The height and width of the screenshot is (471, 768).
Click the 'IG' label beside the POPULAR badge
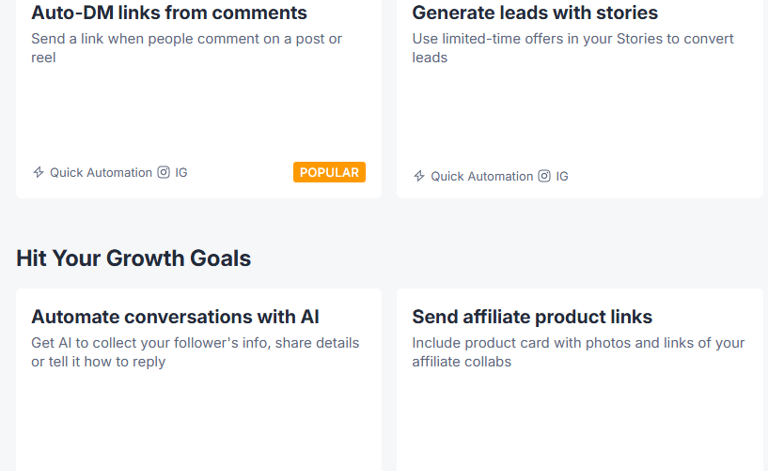tap(181, 172)
